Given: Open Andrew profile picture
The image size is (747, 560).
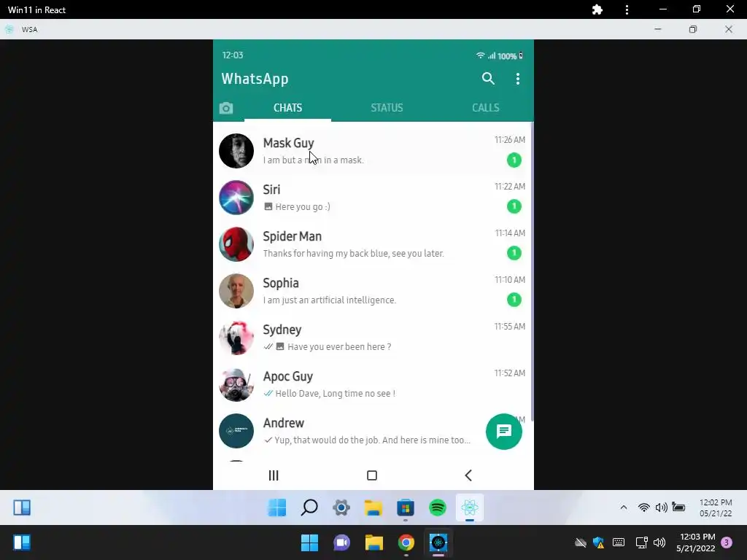Looking at the screenshot, I should 236,431.
